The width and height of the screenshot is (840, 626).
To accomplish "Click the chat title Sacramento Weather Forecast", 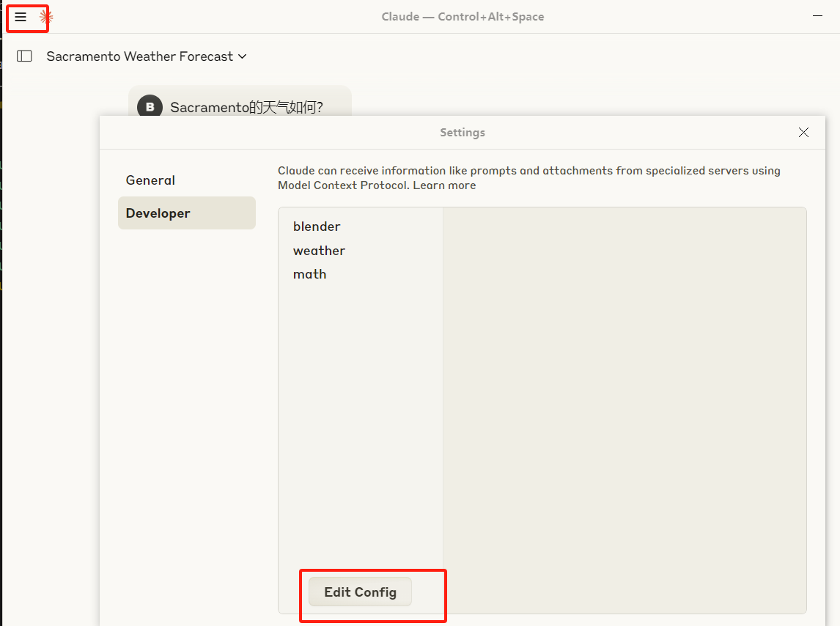I will tap(139, 56).
